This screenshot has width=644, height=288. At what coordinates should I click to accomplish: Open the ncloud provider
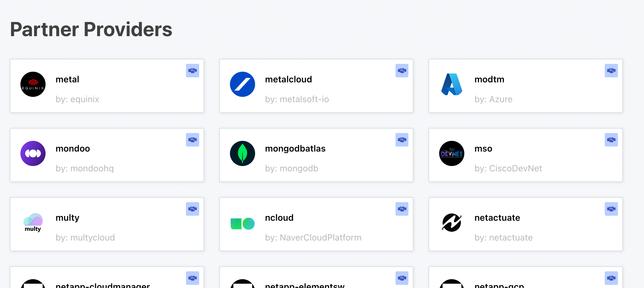[x=316, y=224]
